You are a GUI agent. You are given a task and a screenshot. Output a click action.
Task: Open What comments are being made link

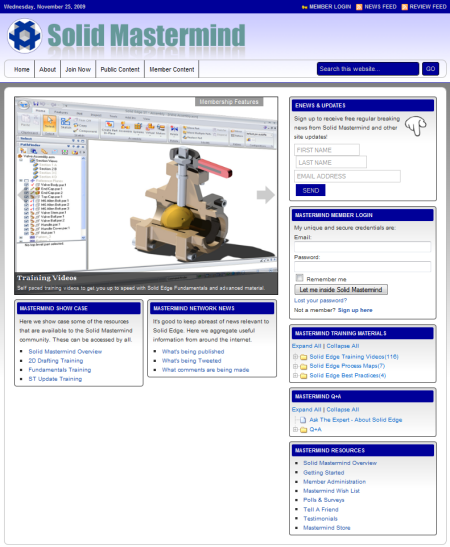205,370
